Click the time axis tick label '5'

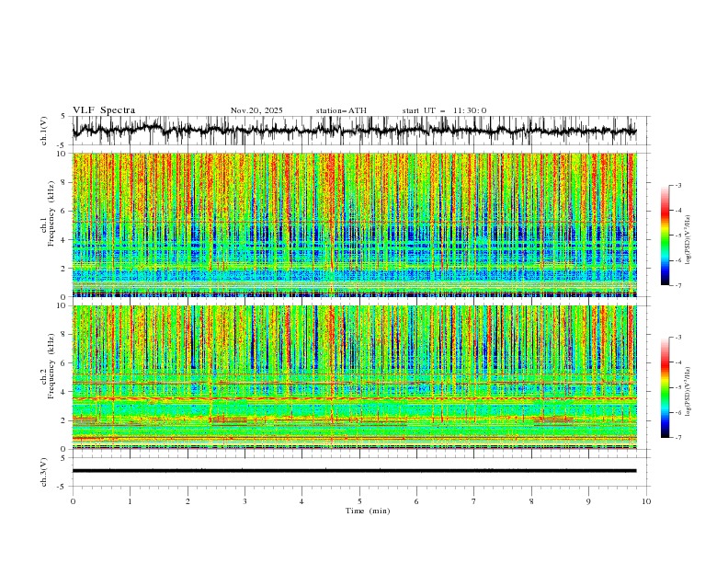click(359, 501)
